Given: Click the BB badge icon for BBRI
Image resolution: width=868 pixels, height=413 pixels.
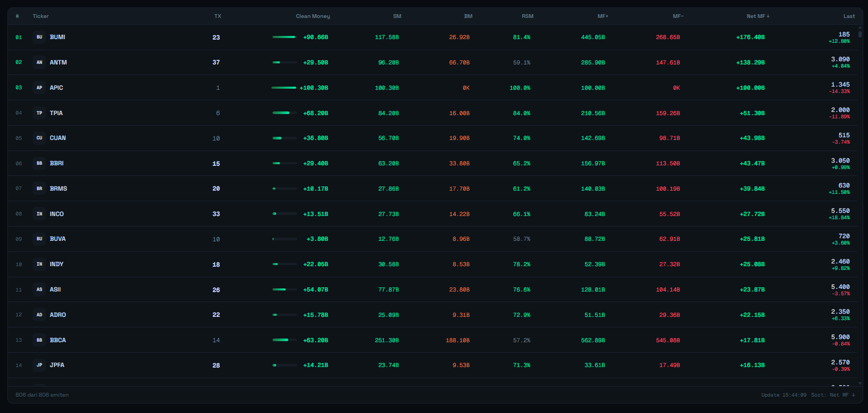Looking at the screenshot, I should point(39,163).
